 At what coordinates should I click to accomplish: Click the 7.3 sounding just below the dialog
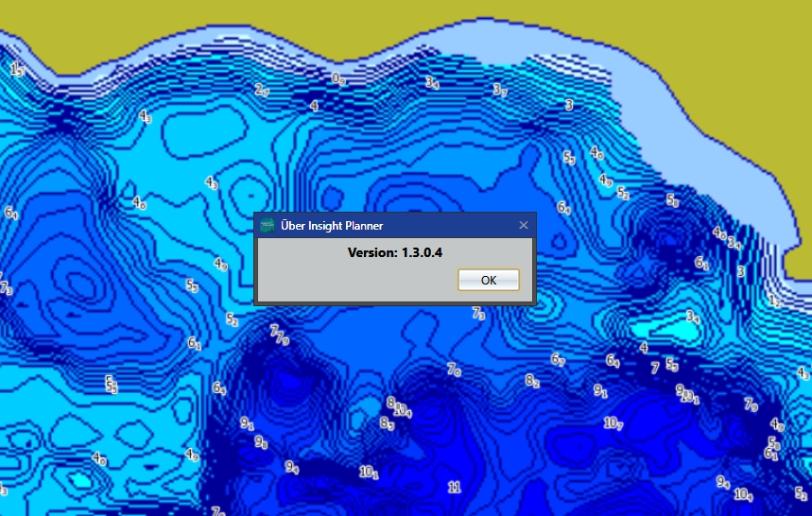(x=479, y=314)
